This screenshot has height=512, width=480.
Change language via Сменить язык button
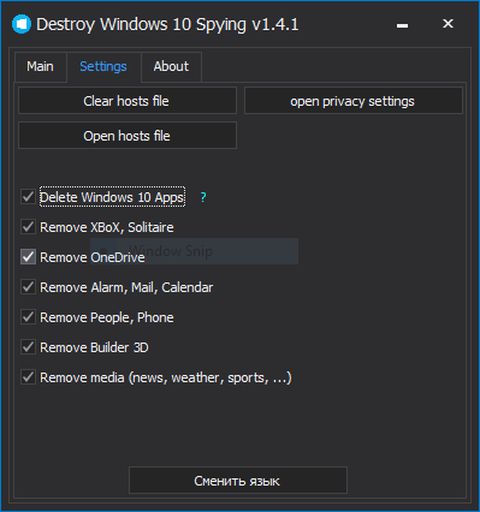[x=238, y=481]
